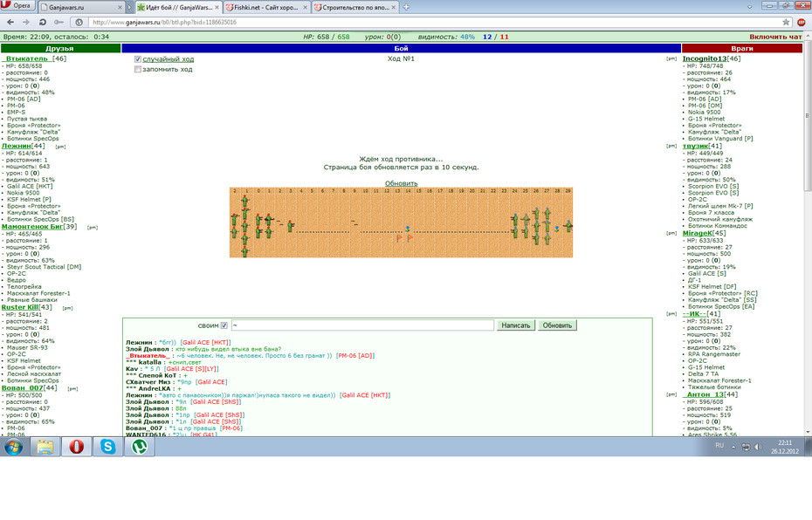Screen dimensions: 812x520
Task: Click the 'Включить чат' link
Action: 775,37
